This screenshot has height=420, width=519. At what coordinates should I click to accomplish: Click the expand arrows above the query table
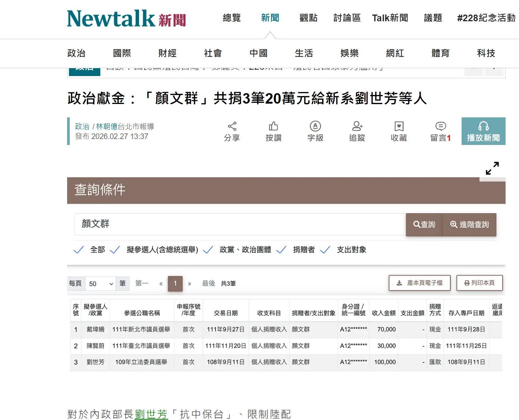tap(492, 168)
